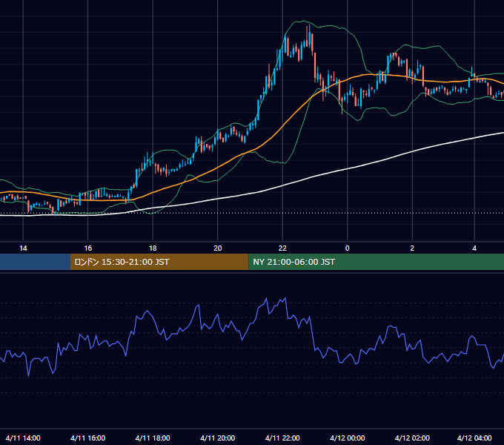This screenshot has height=445, width=504.
Task: Click the 20 hour label on price chart axis
Action: (218, 248)
